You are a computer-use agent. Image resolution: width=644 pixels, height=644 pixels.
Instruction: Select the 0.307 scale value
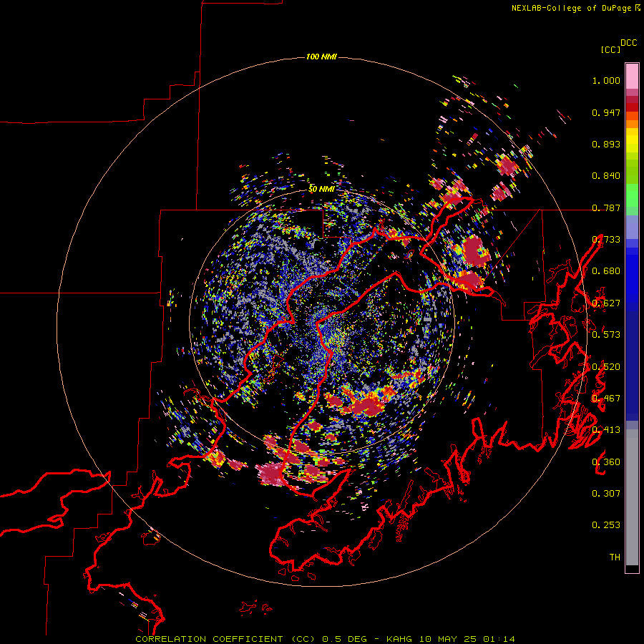pos(606,493)
